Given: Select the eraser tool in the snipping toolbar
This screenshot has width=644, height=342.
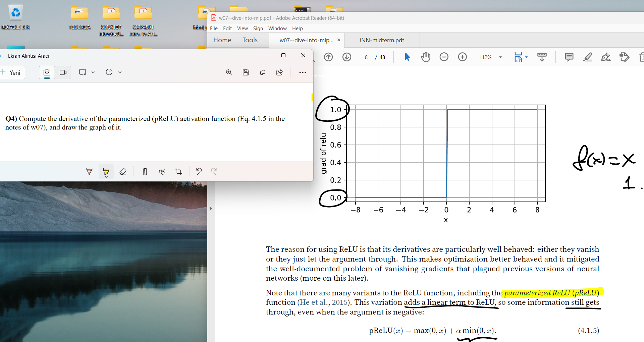Looking at the screenshot, I should (123, 172).
